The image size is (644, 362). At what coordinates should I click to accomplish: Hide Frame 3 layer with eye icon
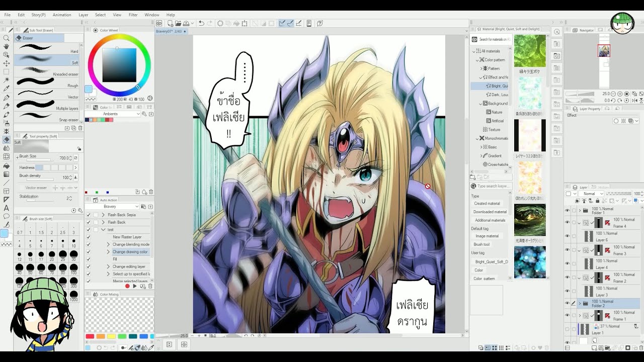pos(567,250)
